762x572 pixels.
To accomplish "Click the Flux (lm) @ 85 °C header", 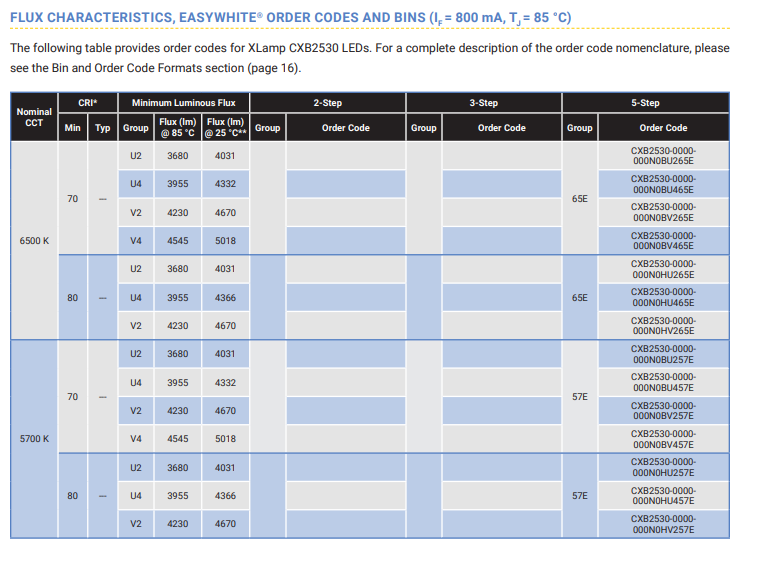I will [x=177, y=127].
